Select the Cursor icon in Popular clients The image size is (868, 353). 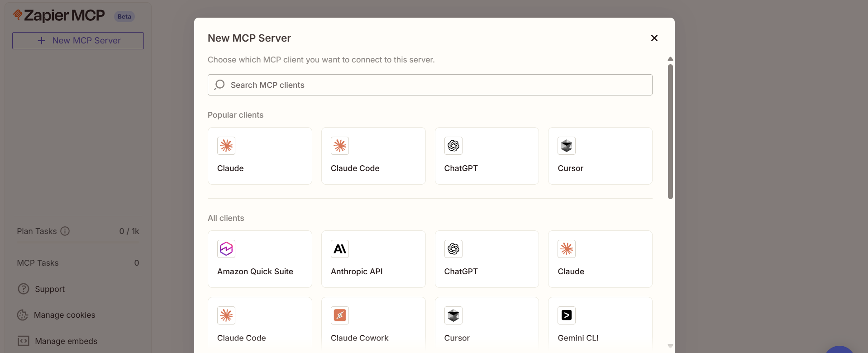[x=567, y=146]
